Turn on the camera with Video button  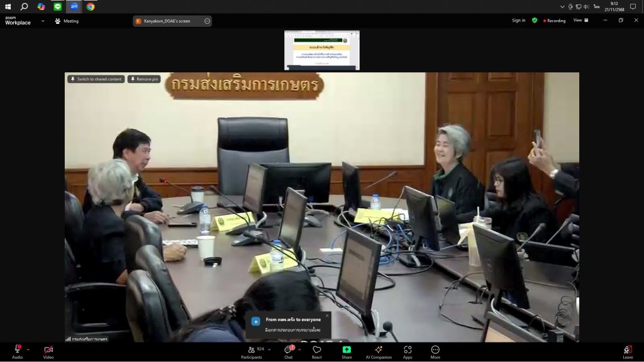(48, 350)
